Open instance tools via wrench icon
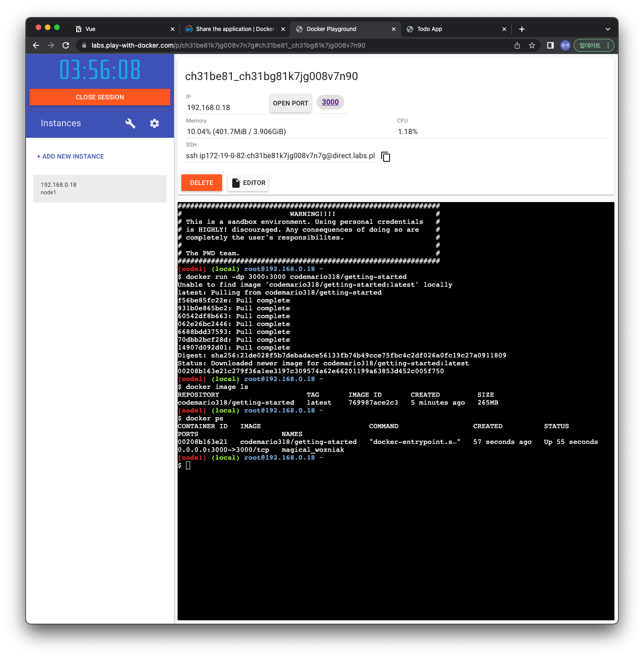Screen dimensions: 644x658 pos(130,123)
